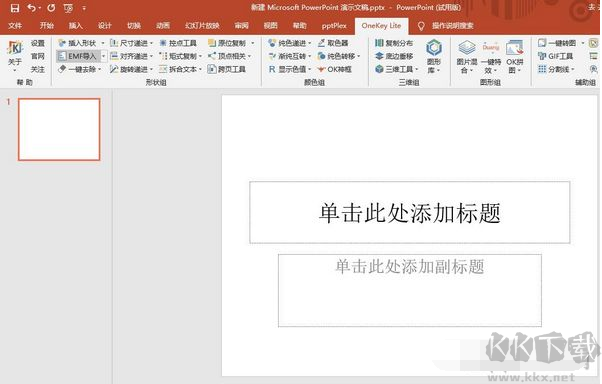Open the 一键去除 eraser menu
Screen dimensions: 602x384
[79, 69]
